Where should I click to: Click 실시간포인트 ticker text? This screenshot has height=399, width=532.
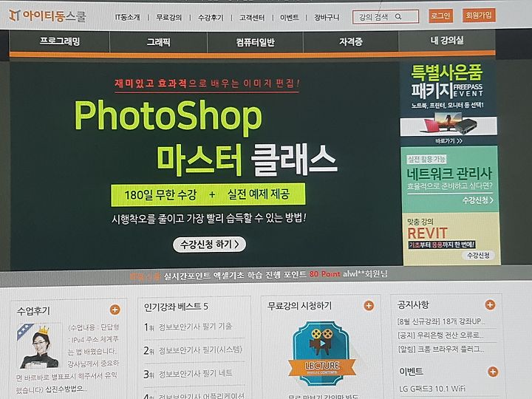(x=259, y=275)
